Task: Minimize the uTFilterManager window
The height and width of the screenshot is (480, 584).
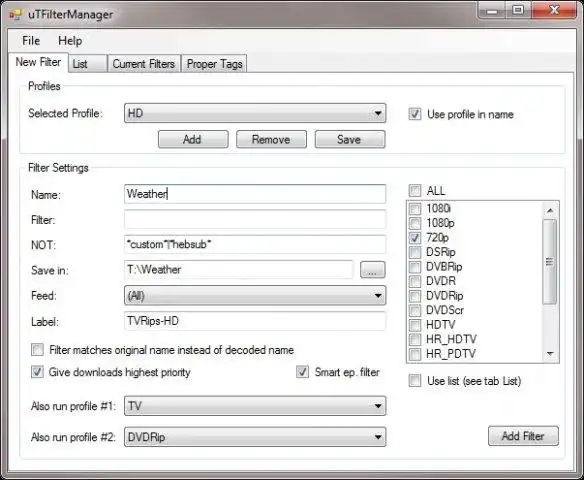Action: [492, 11]
